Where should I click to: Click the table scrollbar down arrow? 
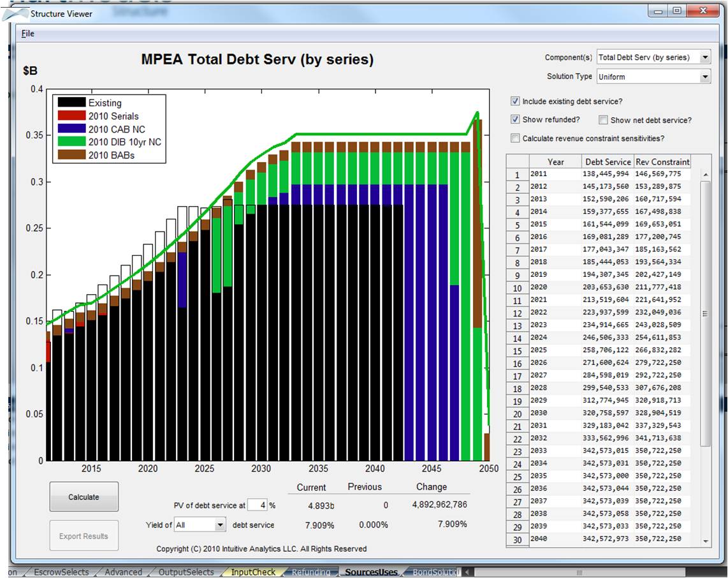pyautogui.click(x=705, y=541)
